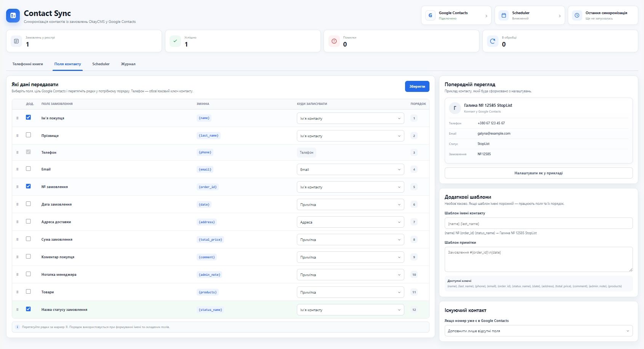This screenshot has width=644, height=349.
Task: Click the drag handle of Телефон row
Action: point(18,153)
